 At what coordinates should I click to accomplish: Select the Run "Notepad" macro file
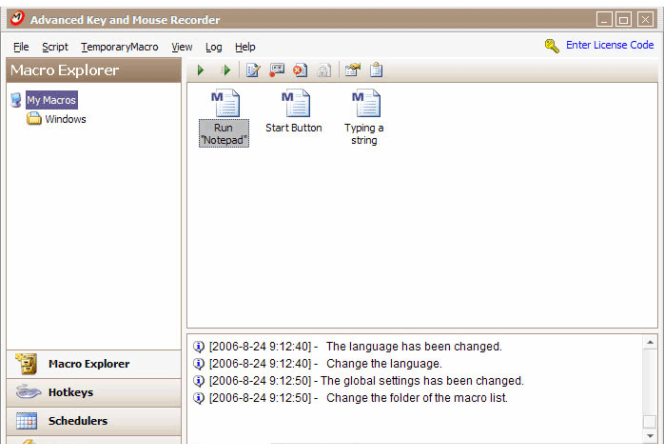[x=224, y=118]
